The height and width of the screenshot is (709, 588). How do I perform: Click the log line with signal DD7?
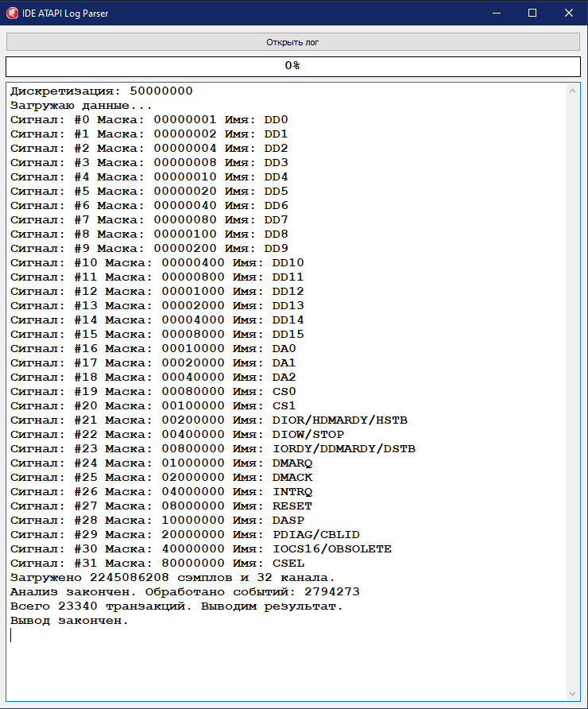click(149, 219)
